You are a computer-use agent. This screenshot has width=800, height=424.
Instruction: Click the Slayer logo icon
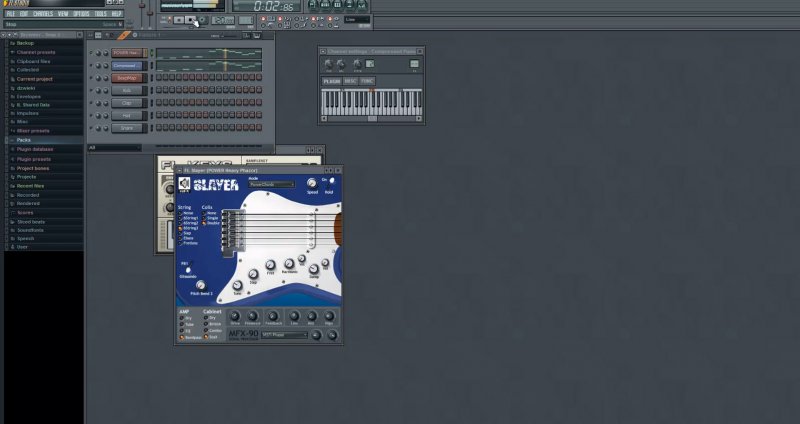[x=184, y=183]
